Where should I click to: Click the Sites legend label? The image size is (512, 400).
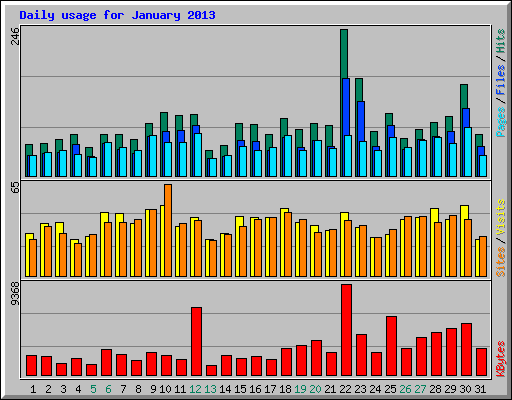tap(500, 262)
